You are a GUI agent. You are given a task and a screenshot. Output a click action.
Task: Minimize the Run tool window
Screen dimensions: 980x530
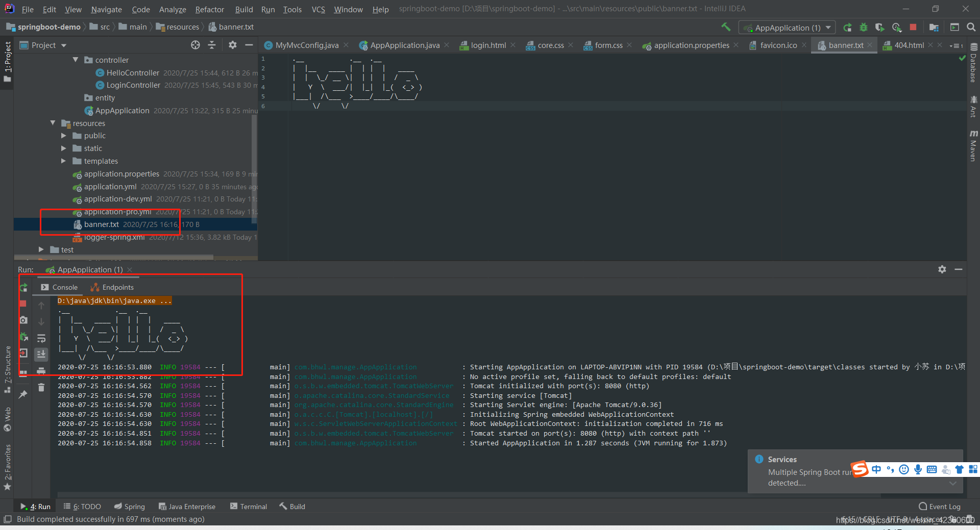pos(959,269)
